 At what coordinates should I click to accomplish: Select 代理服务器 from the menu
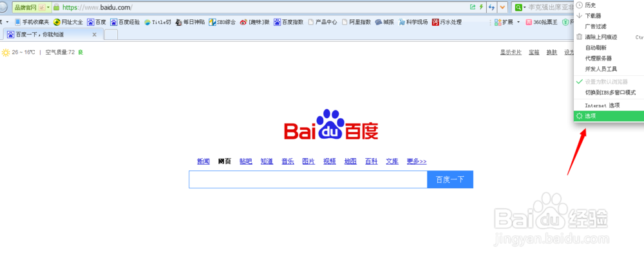pyautogui.click(x=609, y=59)
